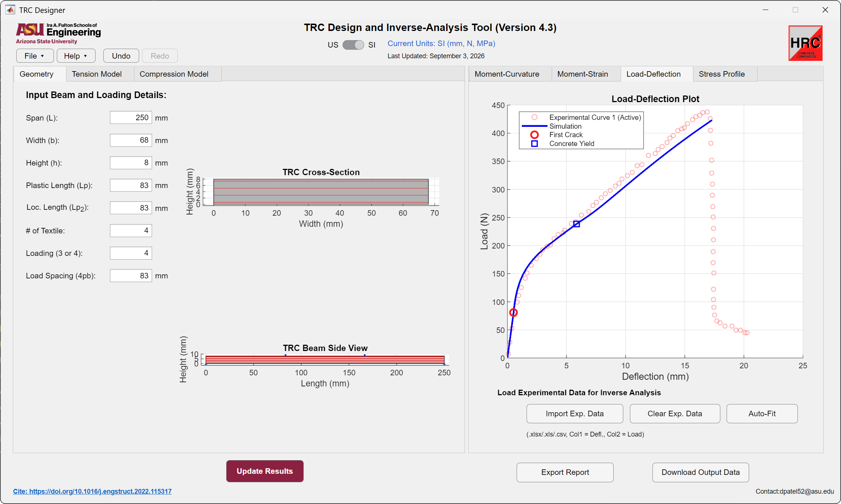The image size is (841, 504).
Task: Click the Width (b) input field
Action: [131, 140]
